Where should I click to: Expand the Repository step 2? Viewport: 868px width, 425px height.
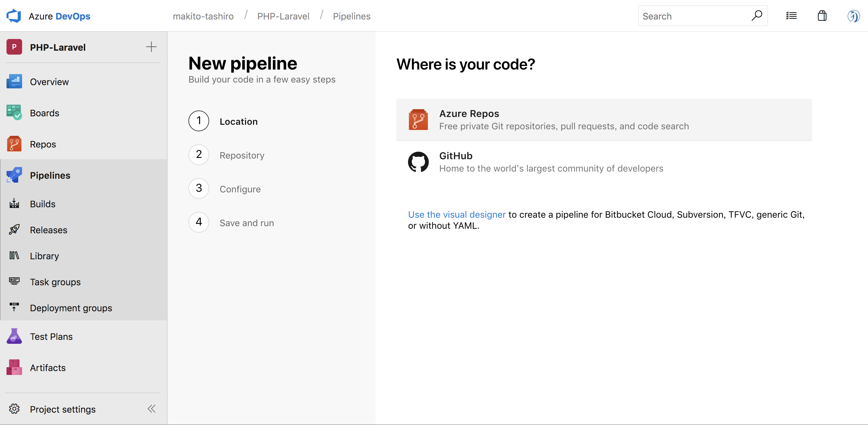coord(242,155)
